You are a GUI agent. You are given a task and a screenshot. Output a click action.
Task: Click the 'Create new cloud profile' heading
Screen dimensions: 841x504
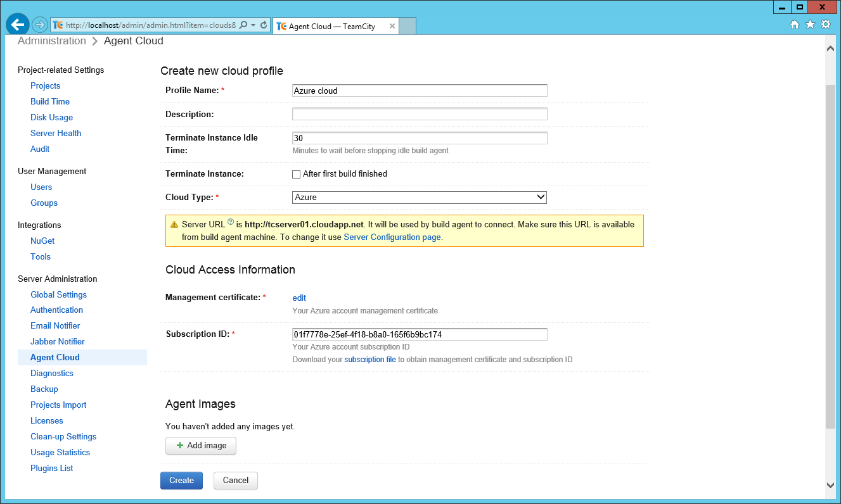pyautogui.click(x=222, y=71)
